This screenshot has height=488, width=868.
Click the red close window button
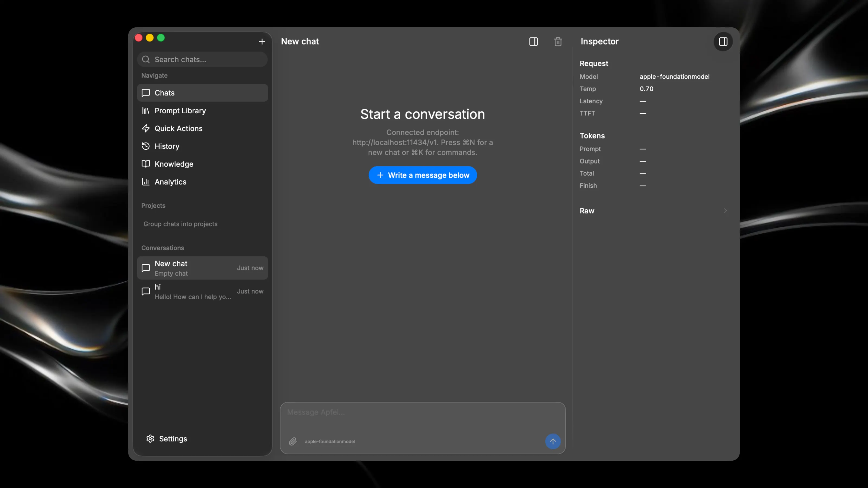click(139, 38)
